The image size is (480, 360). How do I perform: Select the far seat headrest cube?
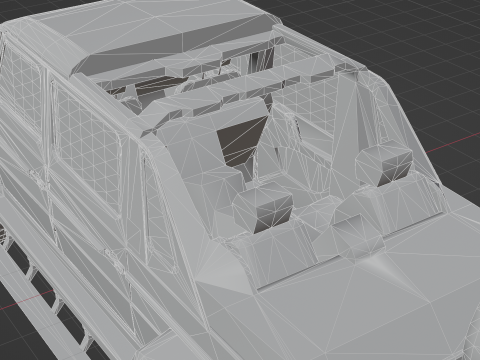[384, 164]
